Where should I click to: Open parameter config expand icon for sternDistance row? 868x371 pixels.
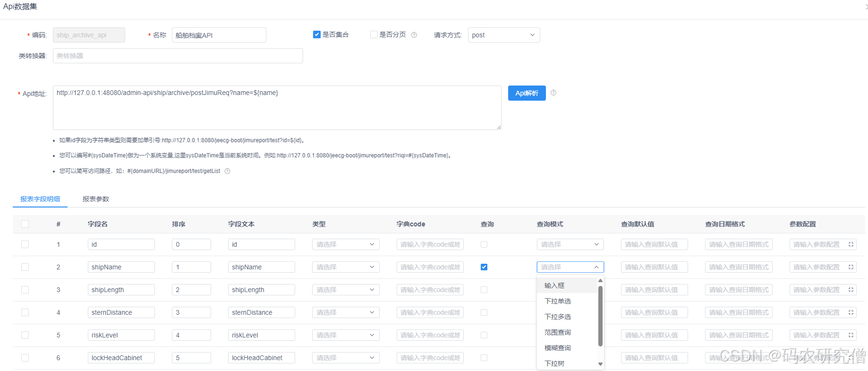pyautogui.click(x=851, y=312)
